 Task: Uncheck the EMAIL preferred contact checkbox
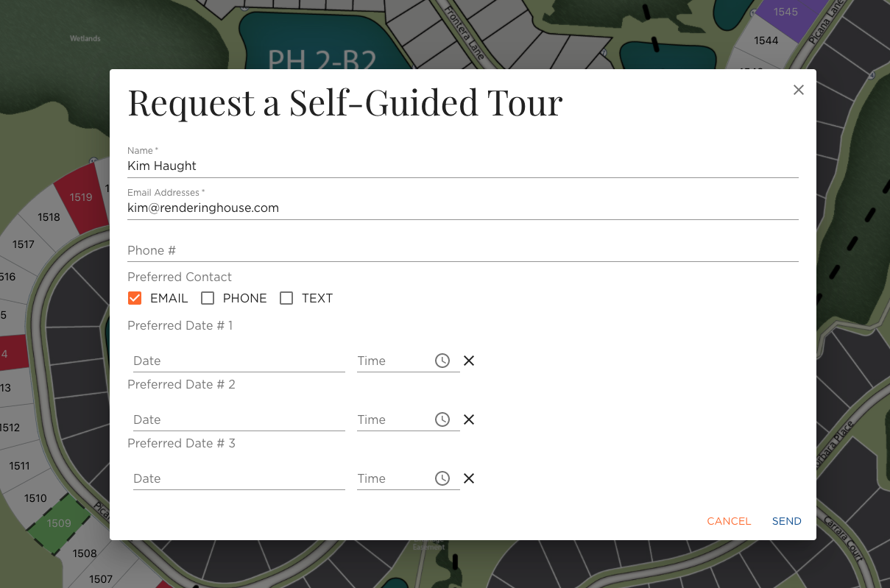click(135, 298)
